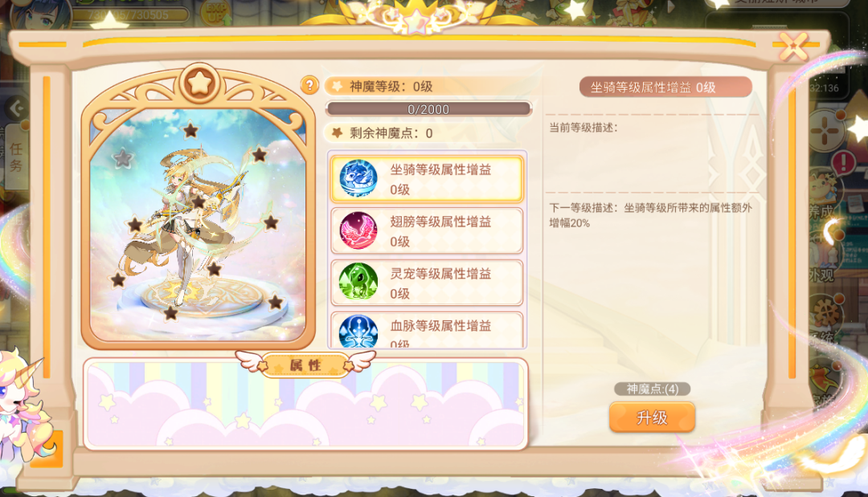Click the gold star medallion above portrait
This screenshot has width=868, height=497.
[x=199, y=84]
